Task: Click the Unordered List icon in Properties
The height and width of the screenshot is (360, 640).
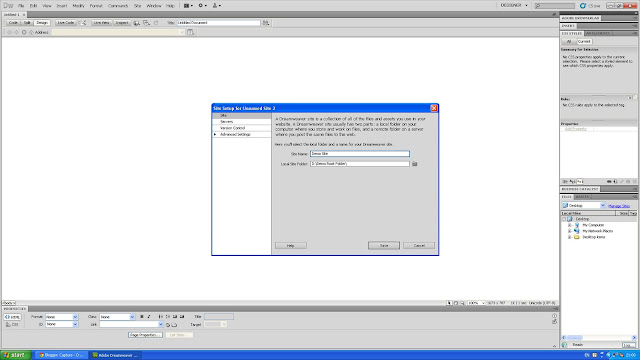Action: (x=160, y=317)
